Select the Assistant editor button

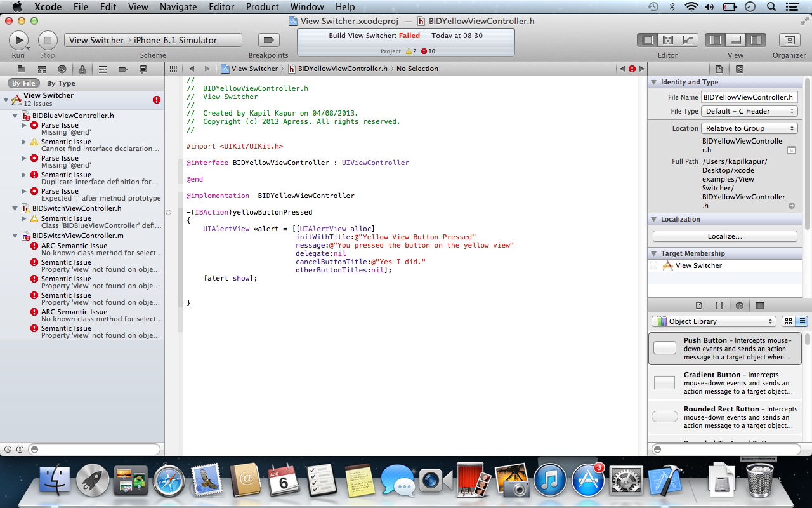tap(667, 40)
